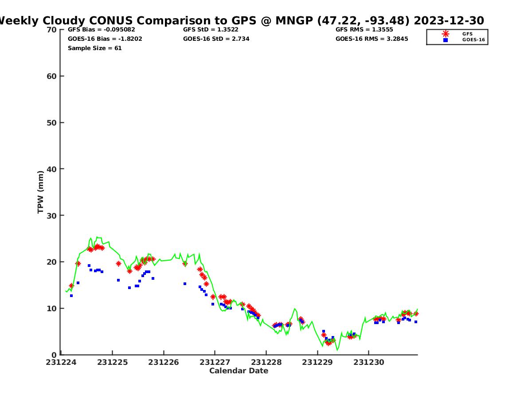Select the GOES-16 RMS = 3.2845 annotation
This screenshot has width=532, height=399.
click(372, 39)
